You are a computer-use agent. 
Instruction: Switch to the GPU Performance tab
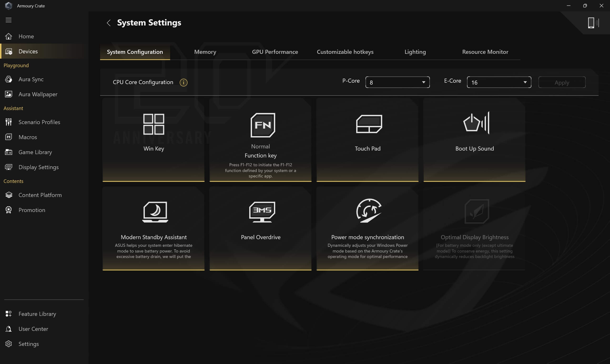275,52
